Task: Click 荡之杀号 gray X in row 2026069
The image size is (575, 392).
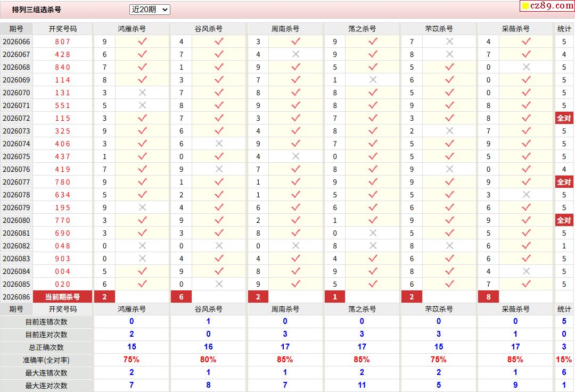Action: click(x=373, y=80)
